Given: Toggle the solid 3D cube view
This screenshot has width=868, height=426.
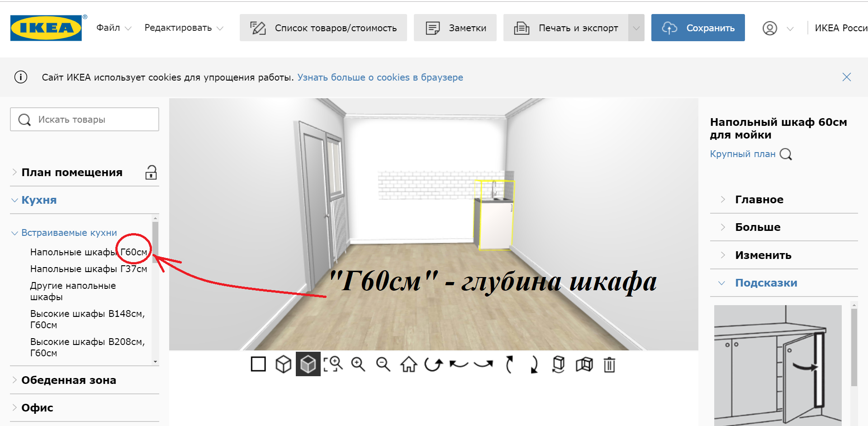Looking at the screenshot, I should coord(308,364).
